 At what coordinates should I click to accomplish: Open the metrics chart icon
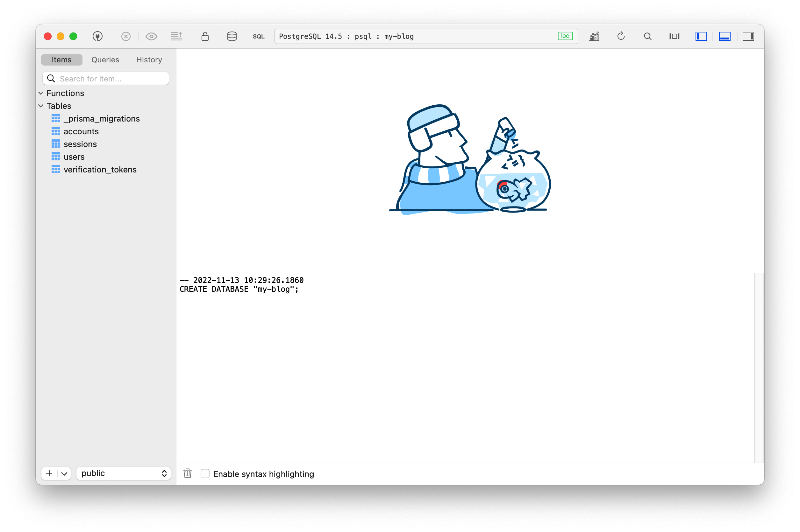point(594,36)
